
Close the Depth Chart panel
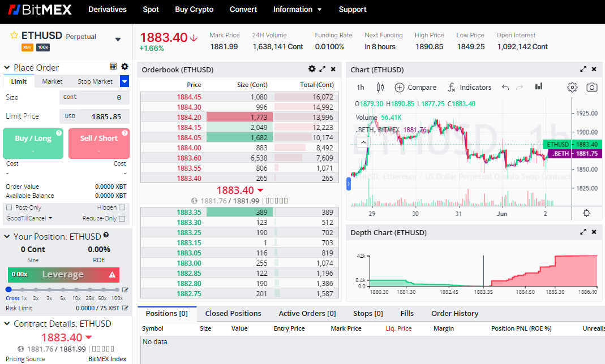[594, 232]
